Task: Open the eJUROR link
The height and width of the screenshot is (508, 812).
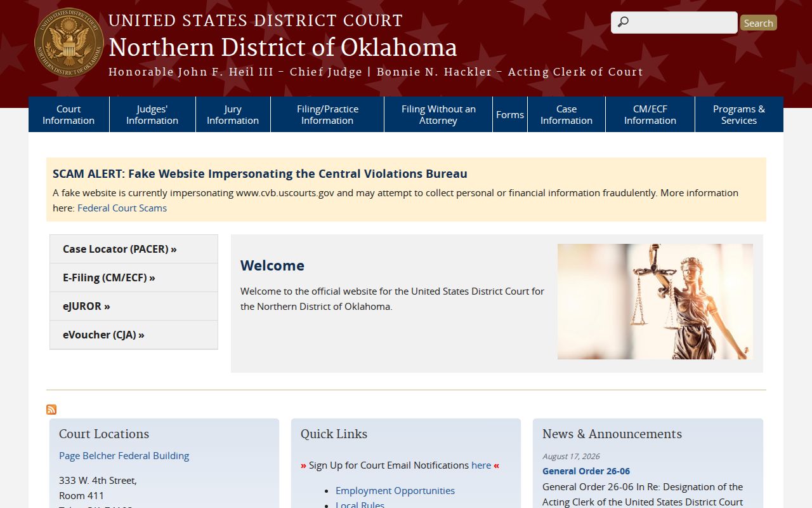Action: coord(134,306)
